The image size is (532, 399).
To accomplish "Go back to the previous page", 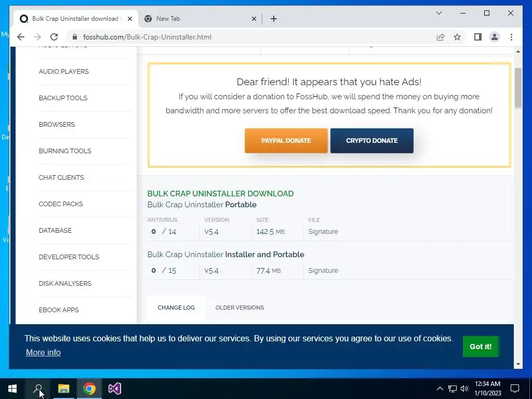I will 21,37.
